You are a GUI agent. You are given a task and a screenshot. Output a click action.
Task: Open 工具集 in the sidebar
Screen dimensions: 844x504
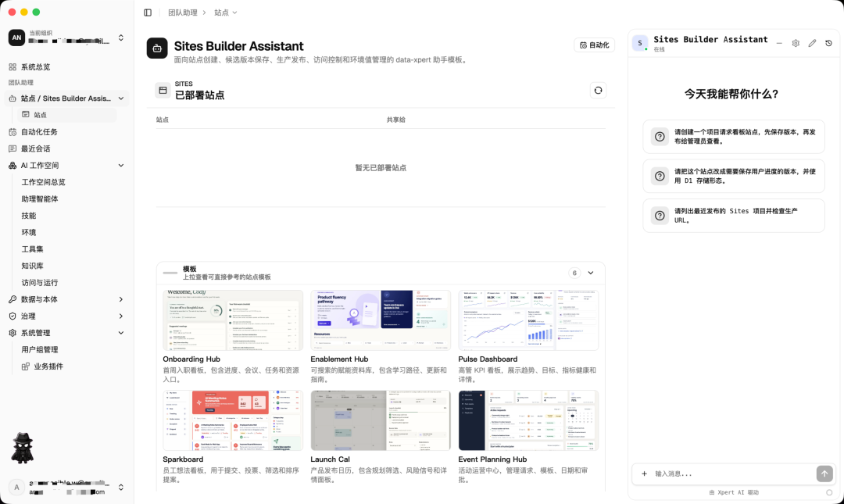point(32,248)
